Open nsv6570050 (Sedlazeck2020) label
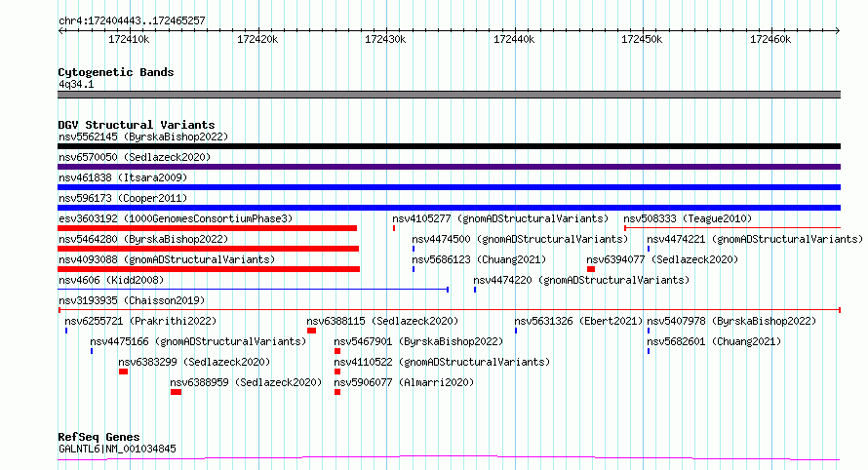This screenshot has height=470, width=868. (135, 157)
